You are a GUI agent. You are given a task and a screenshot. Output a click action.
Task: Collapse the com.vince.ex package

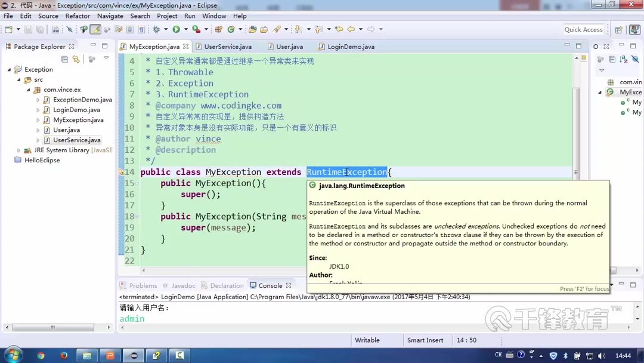tap(28, 90)
